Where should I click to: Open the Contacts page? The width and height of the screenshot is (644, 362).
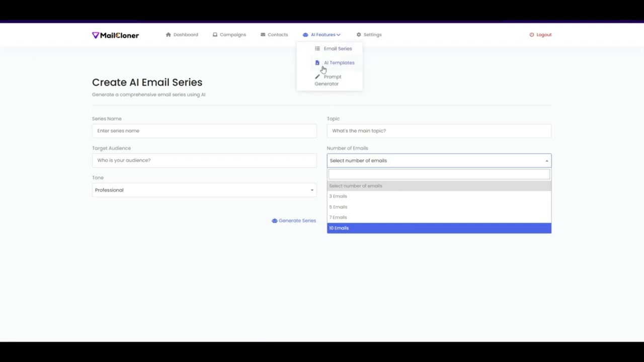[x=274, y=35]
